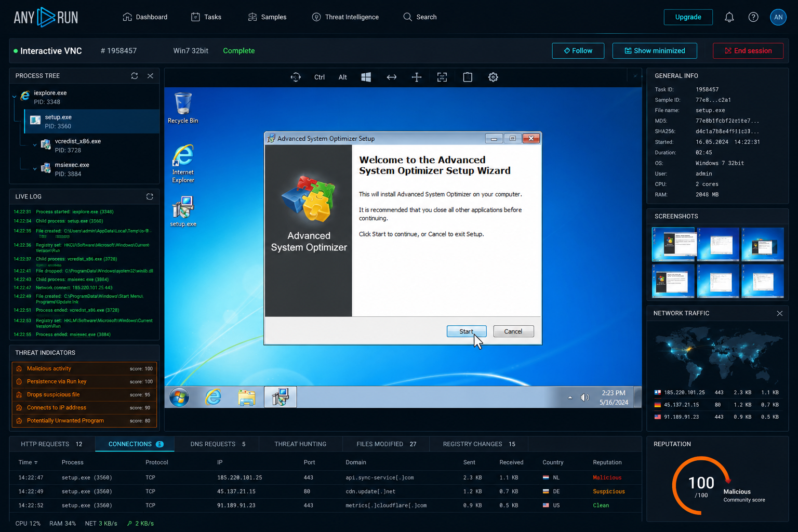Toggle the Alt key in VNC toolbar
The height and width of the screenshot is (532, 798).
pyautogui.click(x=343, y=77)
